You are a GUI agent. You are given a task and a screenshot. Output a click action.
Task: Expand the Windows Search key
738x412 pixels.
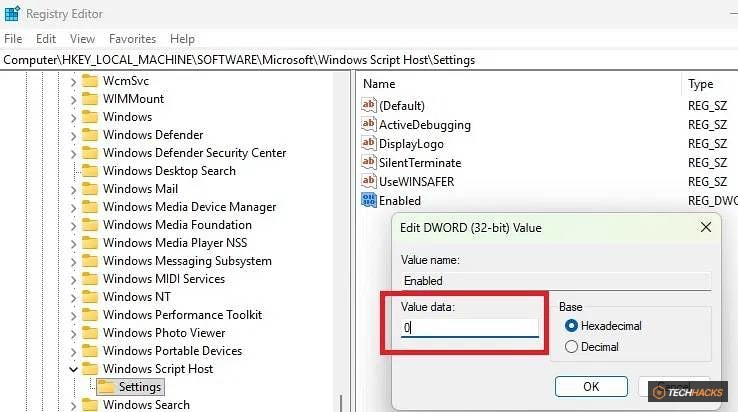pos(73,406)
